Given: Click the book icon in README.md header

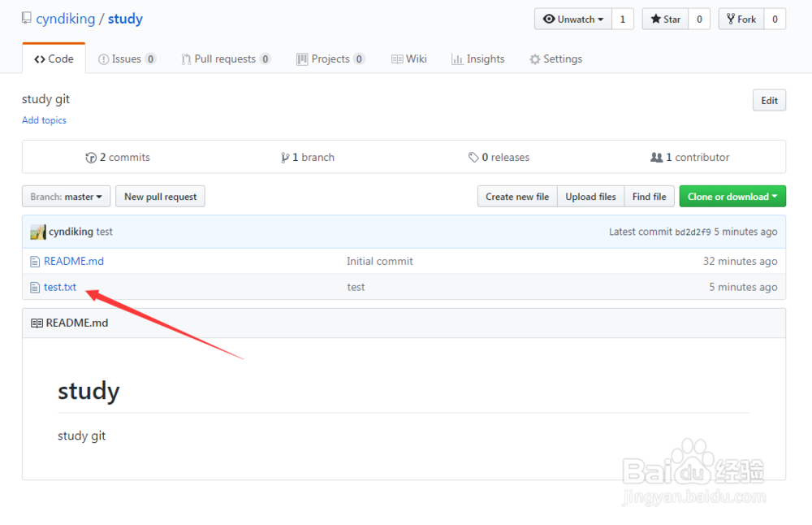Looking at the screenshot, I should tap(37, 323).
